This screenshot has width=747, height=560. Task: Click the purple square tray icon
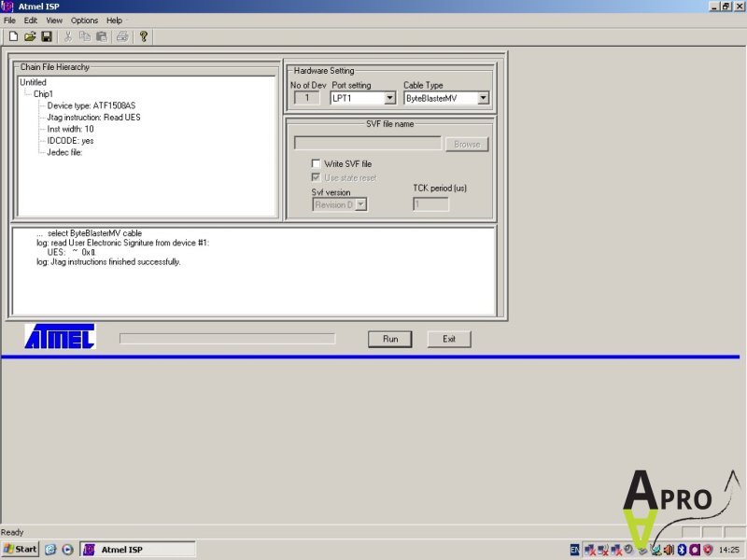695,550
